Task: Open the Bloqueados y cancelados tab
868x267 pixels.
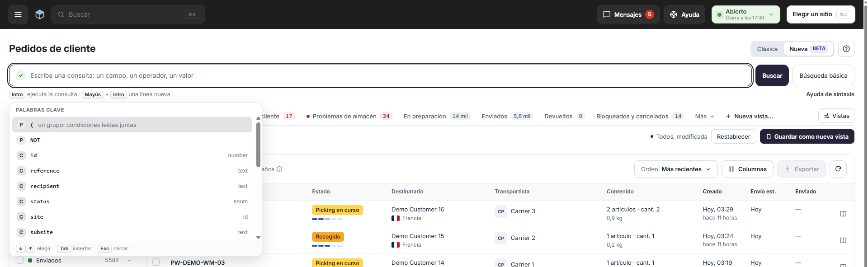Action: (x=640, y=116)
